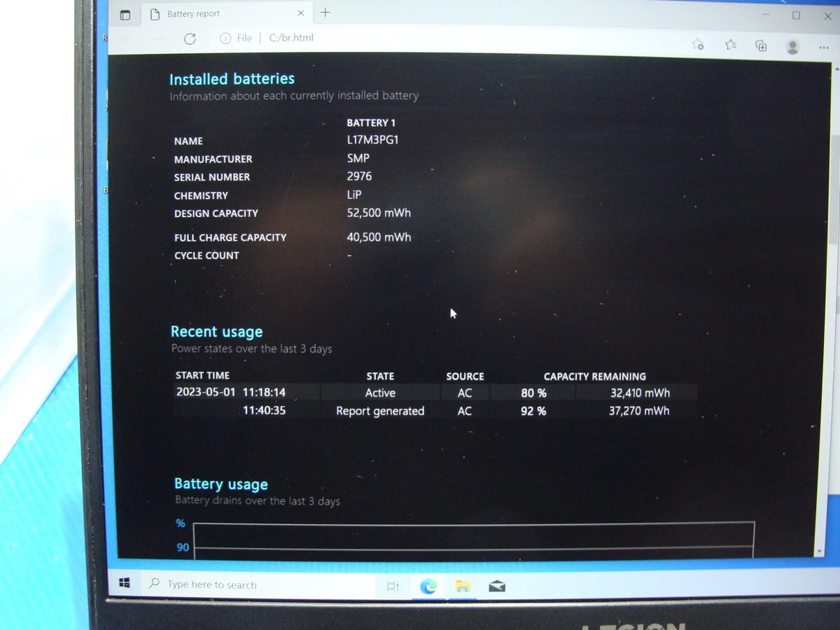This screenshot has width=840, height=630.
Task: Click the 32,410 mWh capacity value
Action: [640, 393]
